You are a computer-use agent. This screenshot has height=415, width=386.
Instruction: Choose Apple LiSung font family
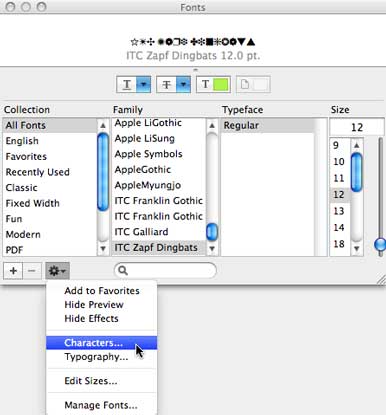point(159,138)
